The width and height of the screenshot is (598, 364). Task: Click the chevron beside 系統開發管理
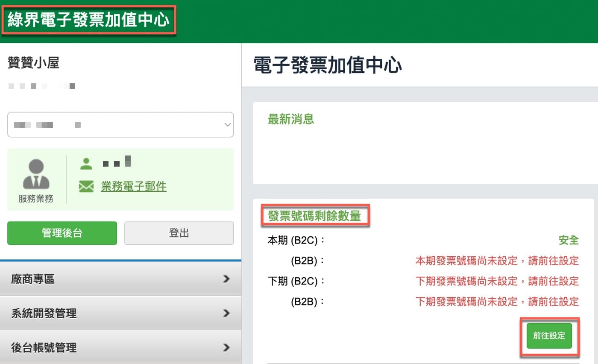pyautogui.click(x=226, y=313)
